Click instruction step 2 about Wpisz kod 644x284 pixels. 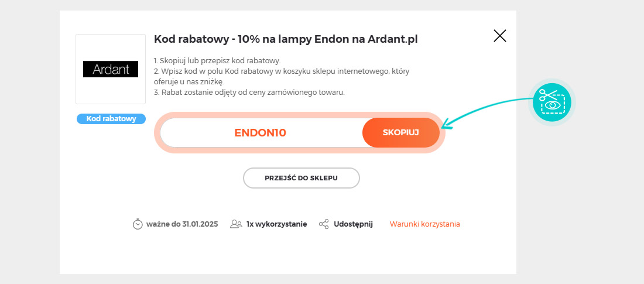[282, 77]
